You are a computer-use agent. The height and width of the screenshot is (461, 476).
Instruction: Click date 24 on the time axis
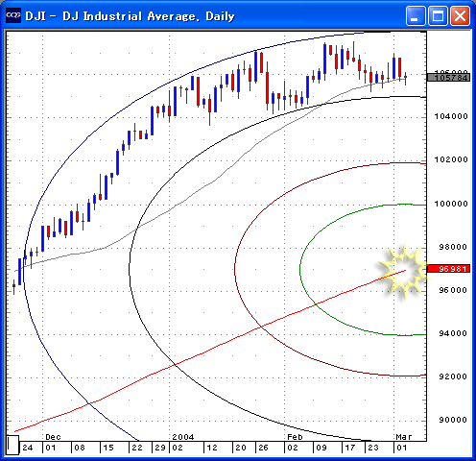tap(28, 448)
